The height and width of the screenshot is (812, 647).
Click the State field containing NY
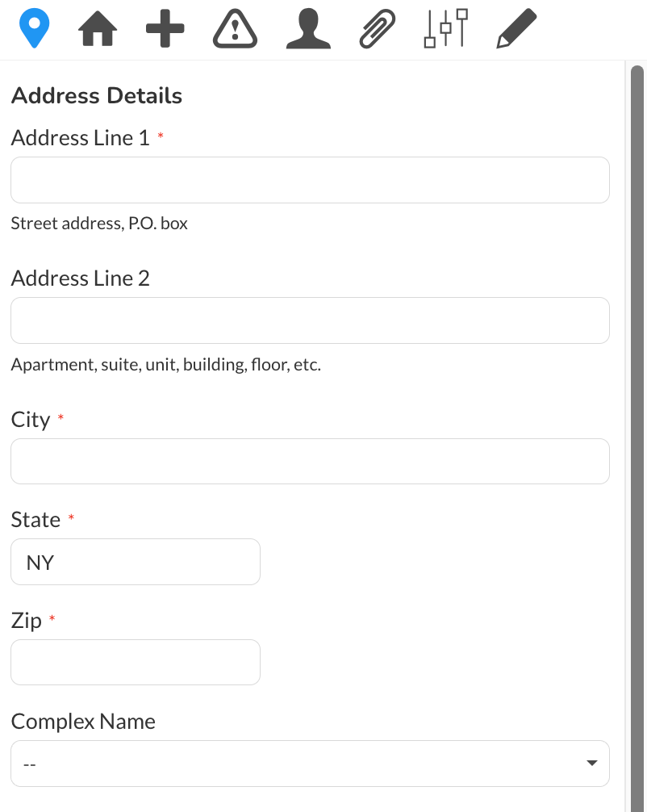click(136, 562)
